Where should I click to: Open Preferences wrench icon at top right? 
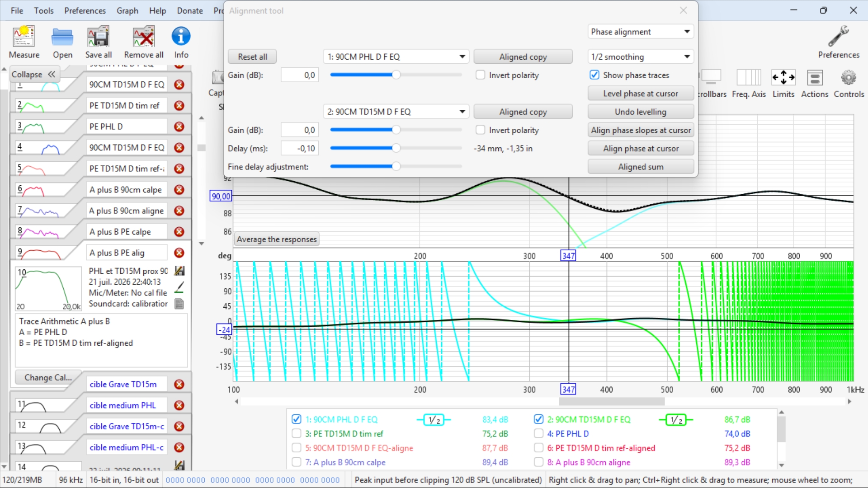click(839, 36)
